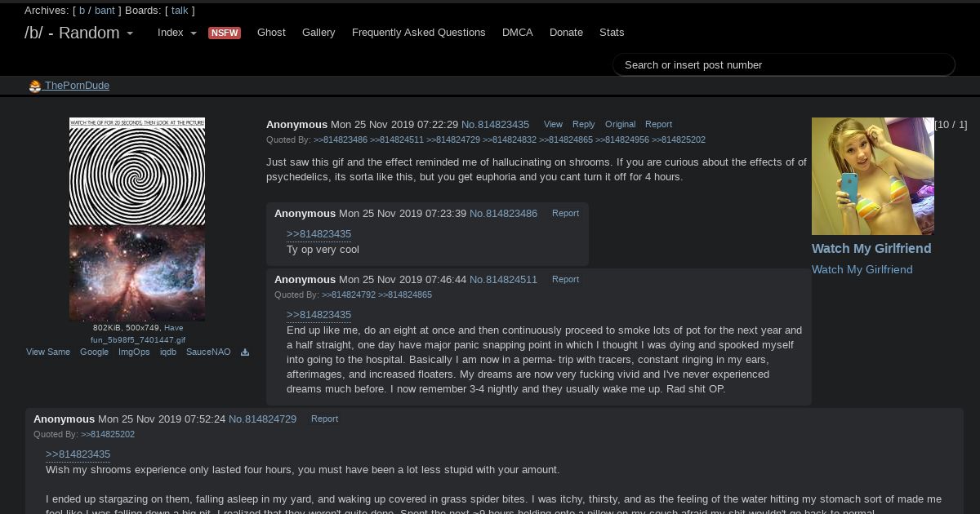The image size is (980, 514).
Task: Search the image on SauceNAO
Action: pos(208,352)
